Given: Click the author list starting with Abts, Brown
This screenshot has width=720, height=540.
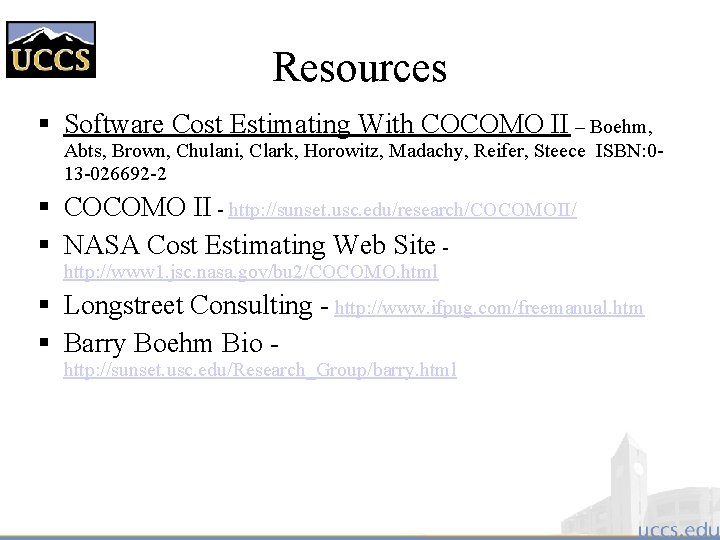Looking at the screenshot, I should coord(325,151).
